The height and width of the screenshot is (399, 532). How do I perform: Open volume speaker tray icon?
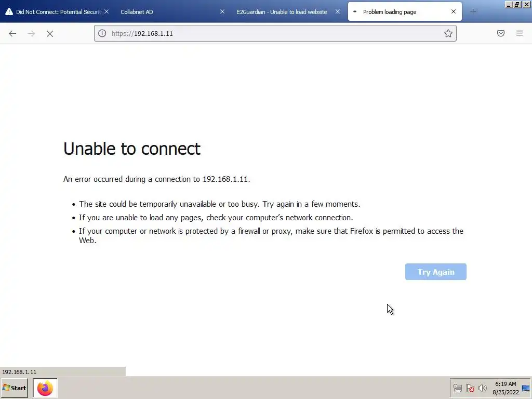[482, 388]
